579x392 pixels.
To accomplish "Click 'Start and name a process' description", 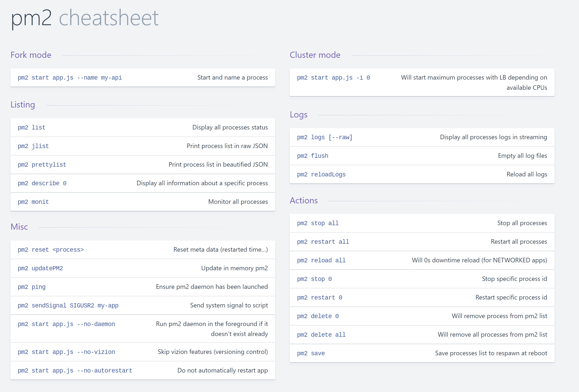I will click(232, 78).
